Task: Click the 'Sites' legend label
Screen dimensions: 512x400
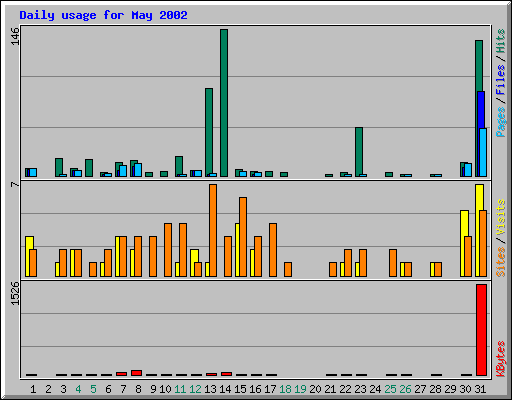Action: click(500, 262)
